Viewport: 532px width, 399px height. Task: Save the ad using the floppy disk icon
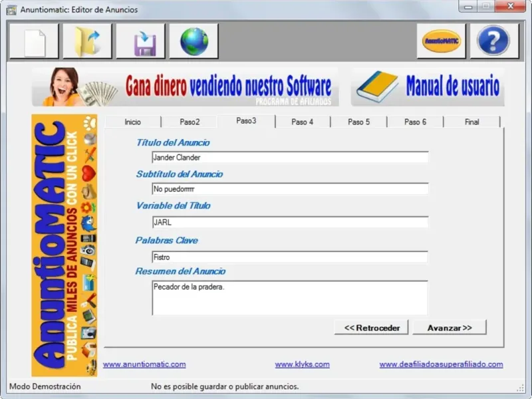click(140, 41)
